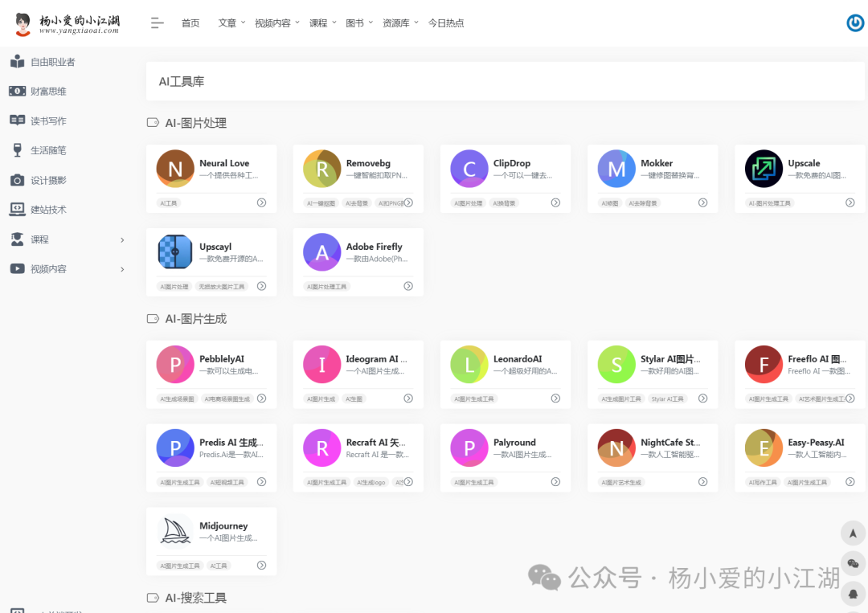Screen dimensions: 868x613
Task: Click the AI图片艺术生成 tag on NightCafe
Action: pyautogui.click(x=621, y=482)
